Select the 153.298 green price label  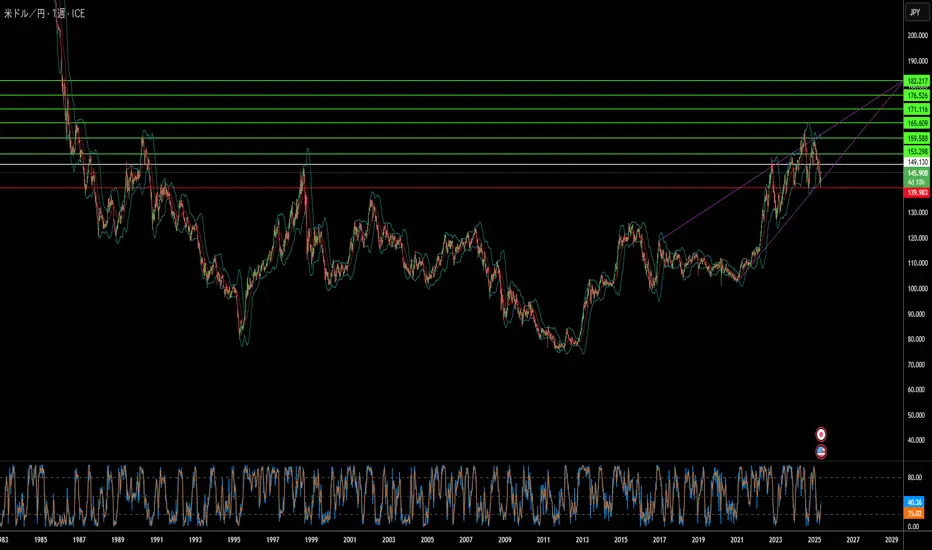click(x=917, y=152)
